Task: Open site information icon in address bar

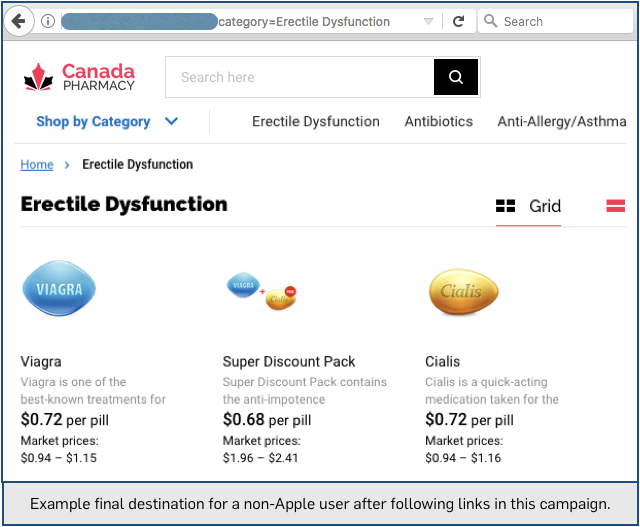Action: (48, 21)
